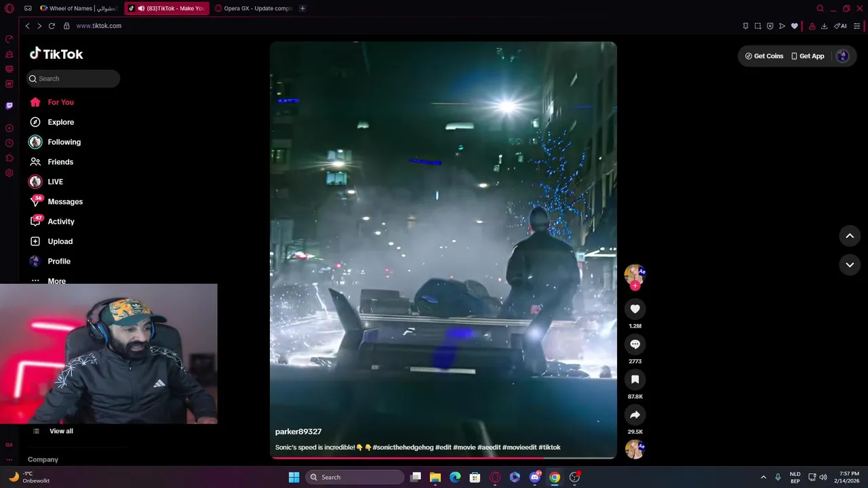868x488 pixels.
Task: Open the sound disc thumbnail
Action: point(635,449)
